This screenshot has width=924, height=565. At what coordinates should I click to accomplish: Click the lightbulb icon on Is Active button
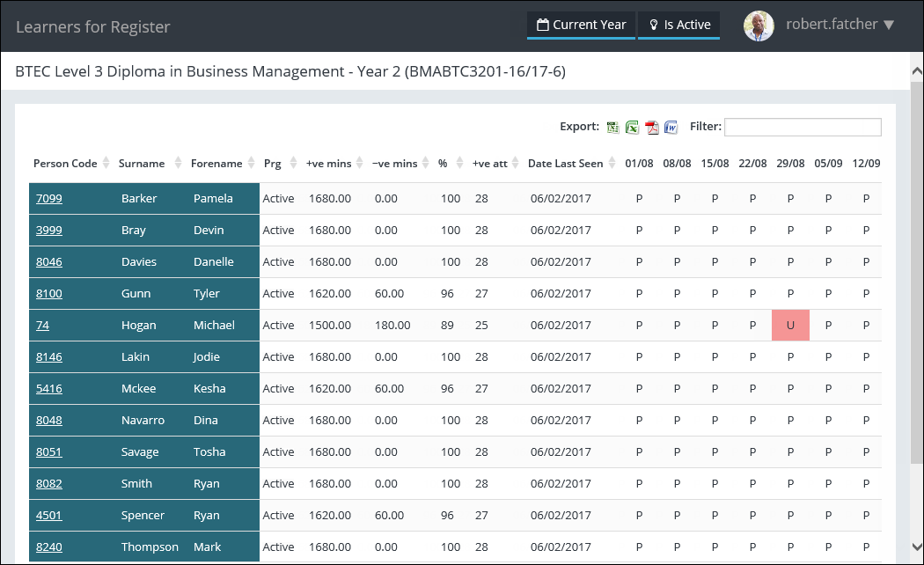coord(652,25)
